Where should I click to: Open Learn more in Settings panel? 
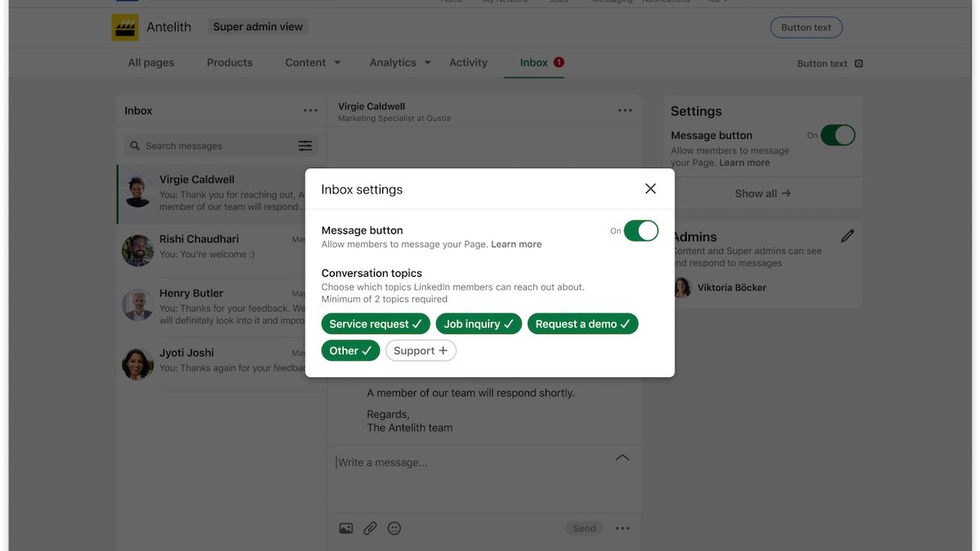[x=744, y=162]
